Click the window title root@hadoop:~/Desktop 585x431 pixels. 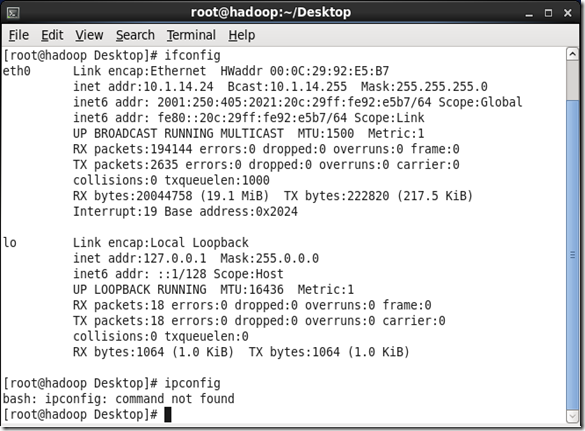[271, 12]
